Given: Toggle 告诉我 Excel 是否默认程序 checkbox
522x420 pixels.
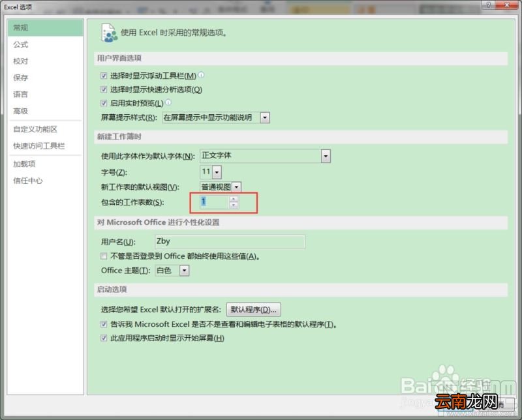Looking at the screenshot, I should [x=104, y=324].
